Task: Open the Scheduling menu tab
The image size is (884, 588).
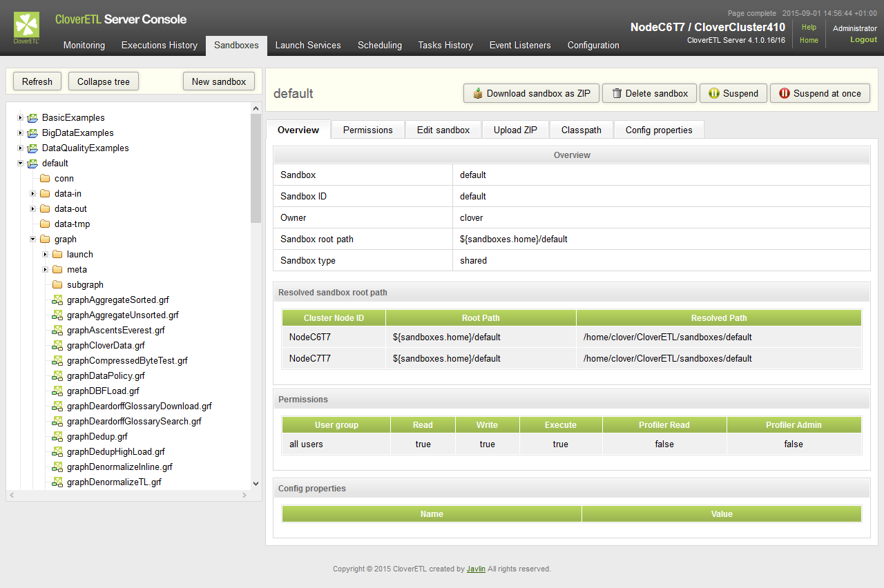Action: click(x=379, y=45)
